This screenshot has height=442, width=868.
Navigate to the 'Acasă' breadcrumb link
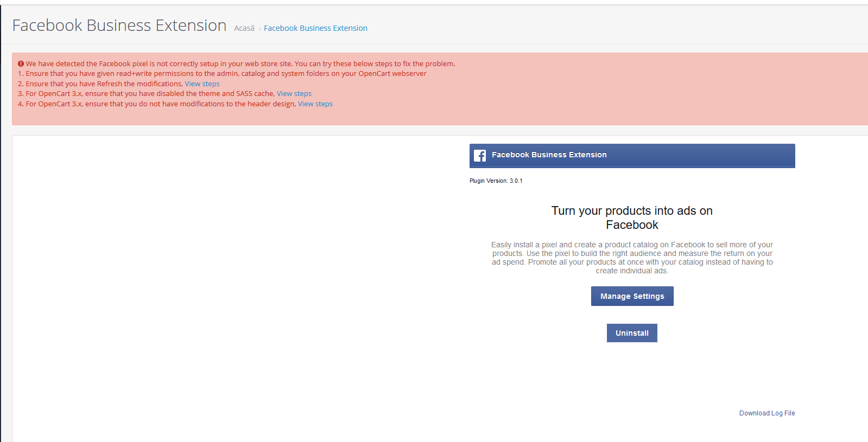click(243, 28)
